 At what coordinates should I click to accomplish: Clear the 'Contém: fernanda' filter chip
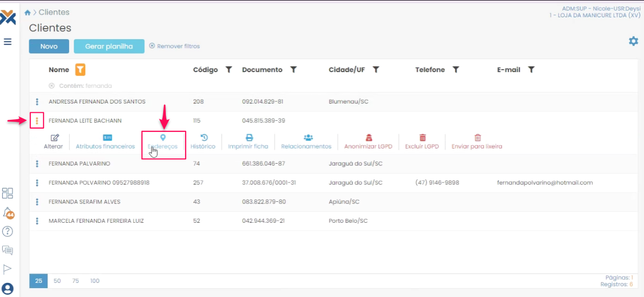52,86
